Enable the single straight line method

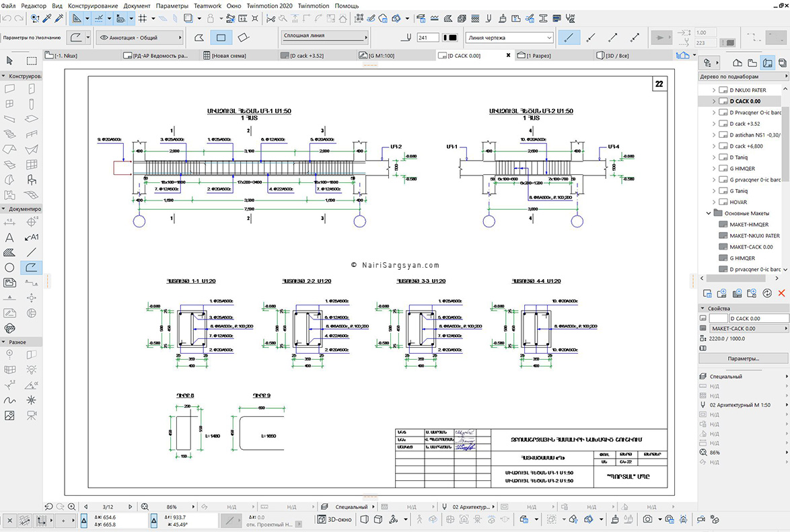coord(569,37)
